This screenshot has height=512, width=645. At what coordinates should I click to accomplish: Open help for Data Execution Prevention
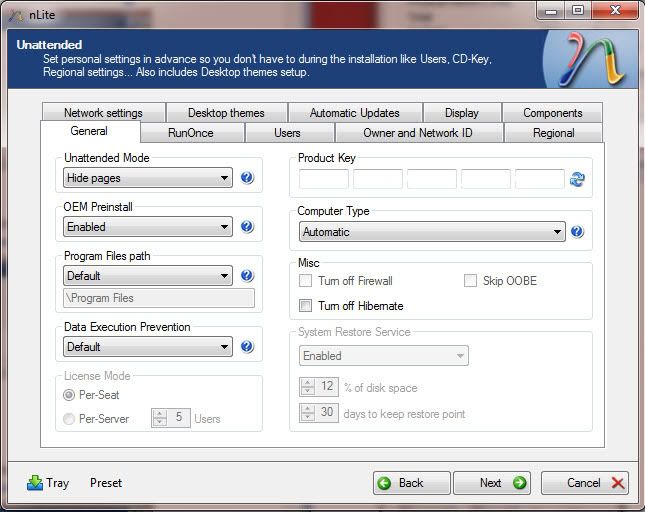247,347
